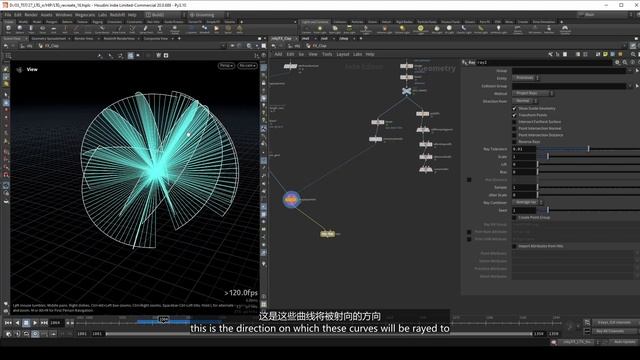Screen dimensions: 640x360
Task: Open the Method dropdown
Action: pyautogui.click(x=533, y=93)
